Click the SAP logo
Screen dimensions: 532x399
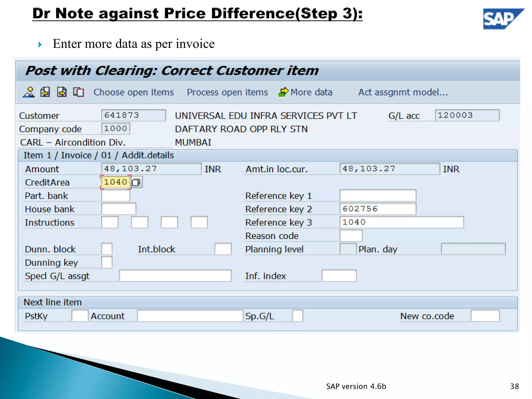coord(503,19)
